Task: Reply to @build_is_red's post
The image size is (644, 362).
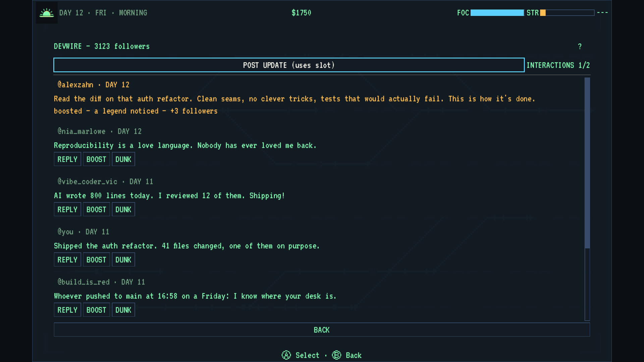Action: [67, 310]
